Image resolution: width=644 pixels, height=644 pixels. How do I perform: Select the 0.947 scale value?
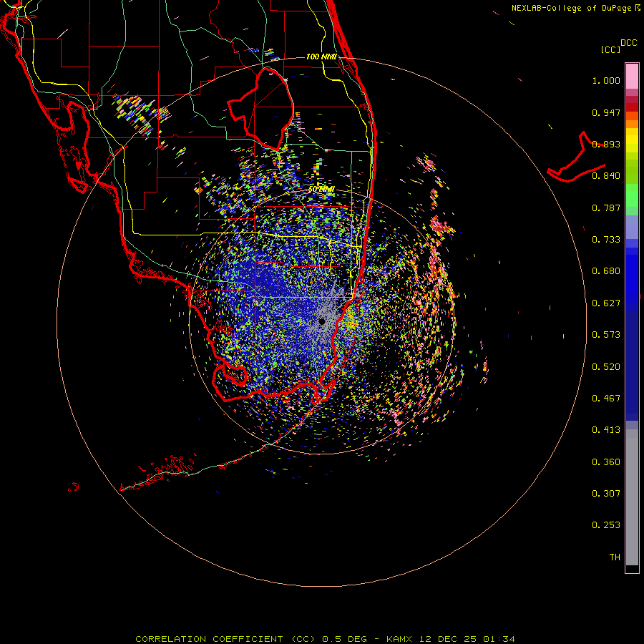[606, 112]
